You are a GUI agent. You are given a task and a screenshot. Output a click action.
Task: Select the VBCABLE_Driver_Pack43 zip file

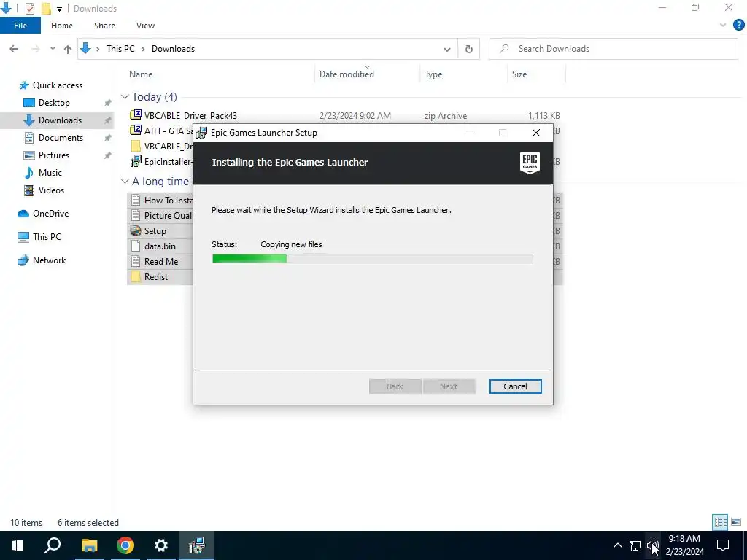[x=190, y=116]
